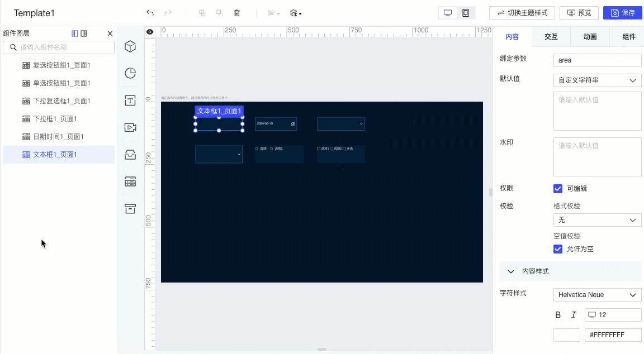Click the default value text area
Image resolution: width=644 pixels, height=354 pixels.
click(597, 111)
